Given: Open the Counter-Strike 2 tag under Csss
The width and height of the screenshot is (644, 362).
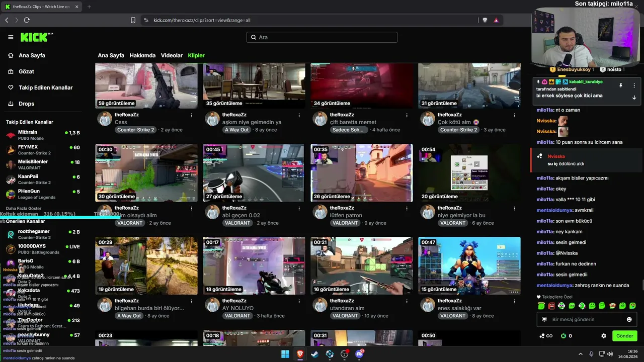Looking at the screenshot, I should 136,130.
